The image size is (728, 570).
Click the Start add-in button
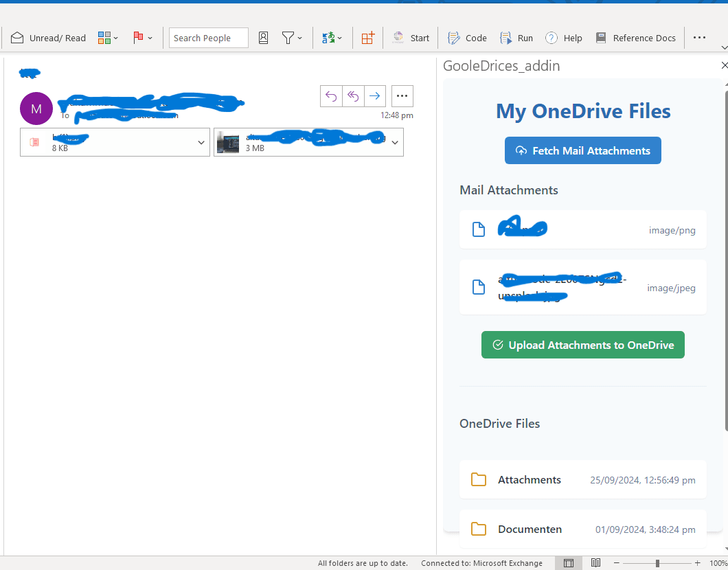(x=411, y=38)
